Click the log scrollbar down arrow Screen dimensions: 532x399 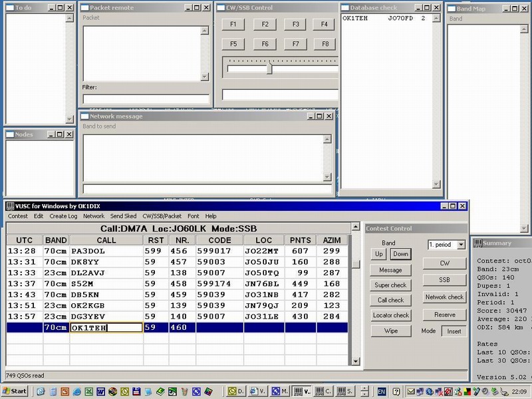point(356,361)
